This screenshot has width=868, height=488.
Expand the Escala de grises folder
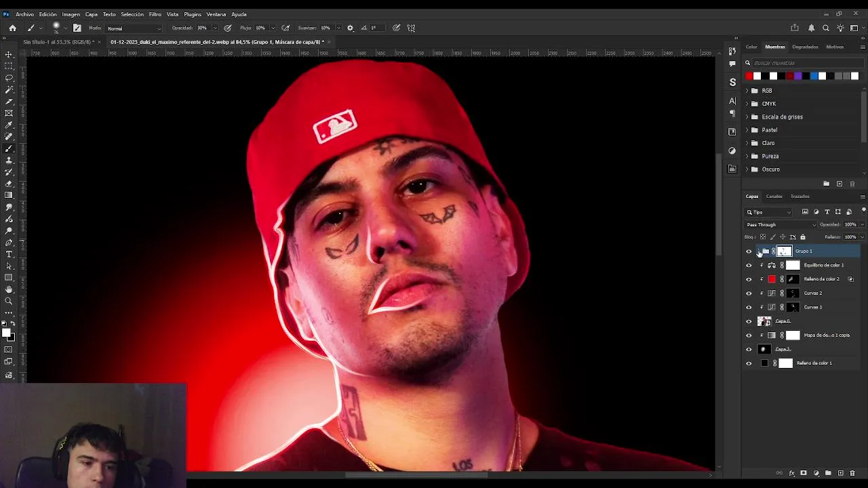click(x=747, y=117)
